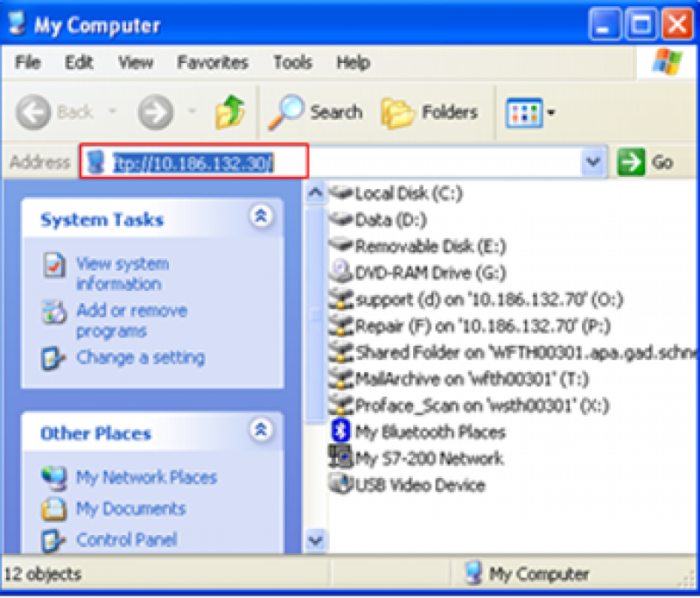Select Data (D:) drive icon
This screenshot has width=700, height=598.
(341, 220)
